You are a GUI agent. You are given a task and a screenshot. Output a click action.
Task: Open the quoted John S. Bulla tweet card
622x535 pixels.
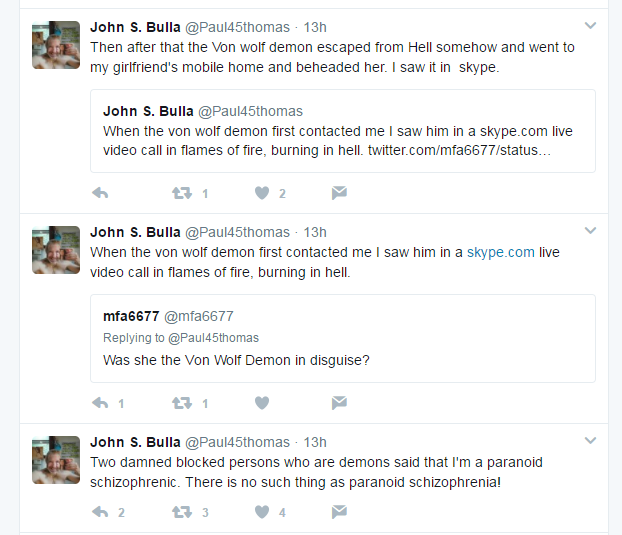(x=343, y=131)
